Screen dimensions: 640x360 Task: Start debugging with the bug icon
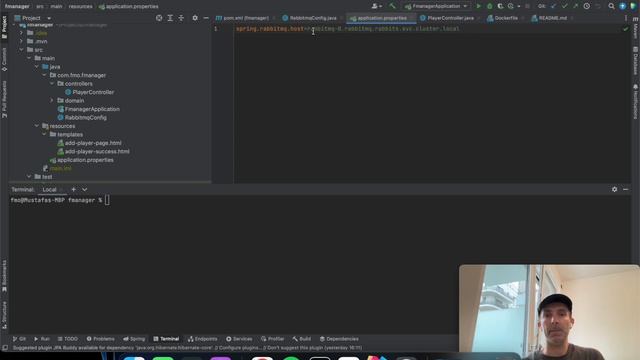490,6
